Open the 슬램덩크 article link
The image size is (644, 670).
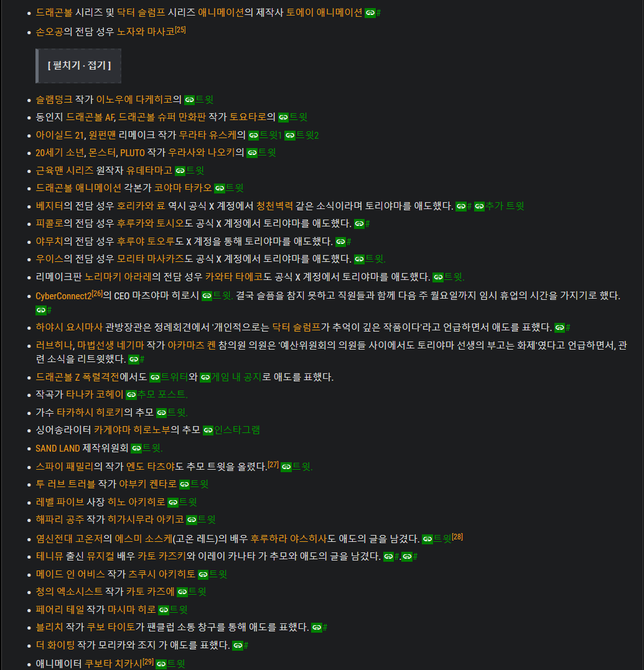click(x=54, y=99)
